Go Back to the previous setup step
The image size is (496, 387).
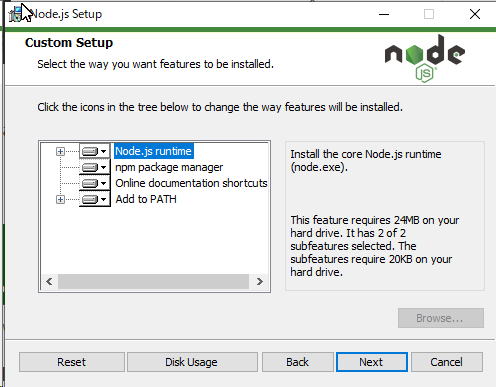click(298, 362)
